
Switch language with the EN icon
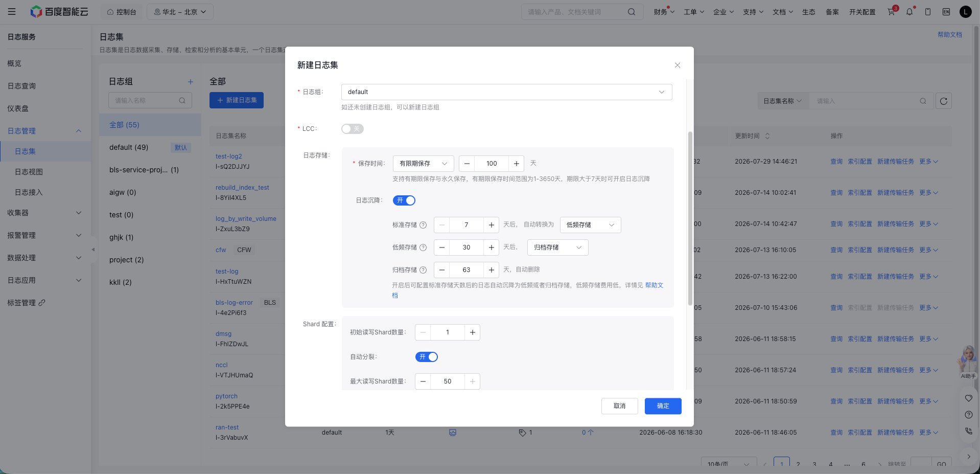coord(946,12)
